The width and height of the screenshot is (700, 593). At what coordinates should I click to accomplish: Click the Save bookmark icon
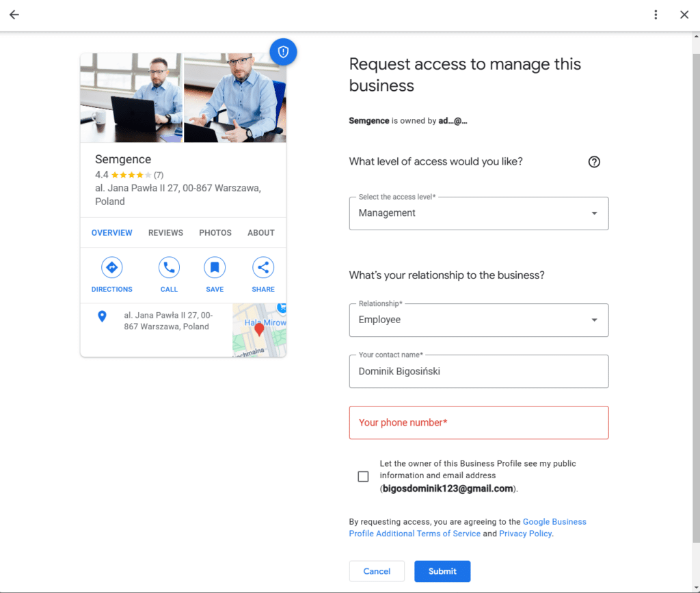click(x=215, y=267)
